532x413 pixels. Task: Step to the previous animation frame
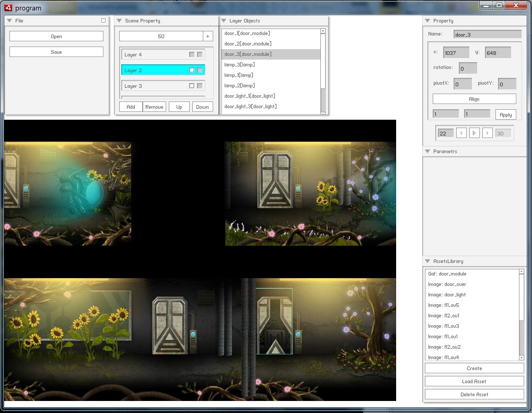pyautogui.click(x=461, y=133)
